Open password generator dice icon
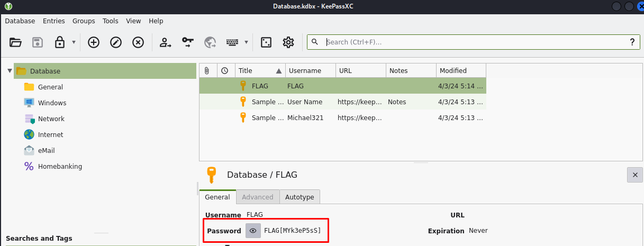The image size is (644, 246). click(x=266, y=42)
